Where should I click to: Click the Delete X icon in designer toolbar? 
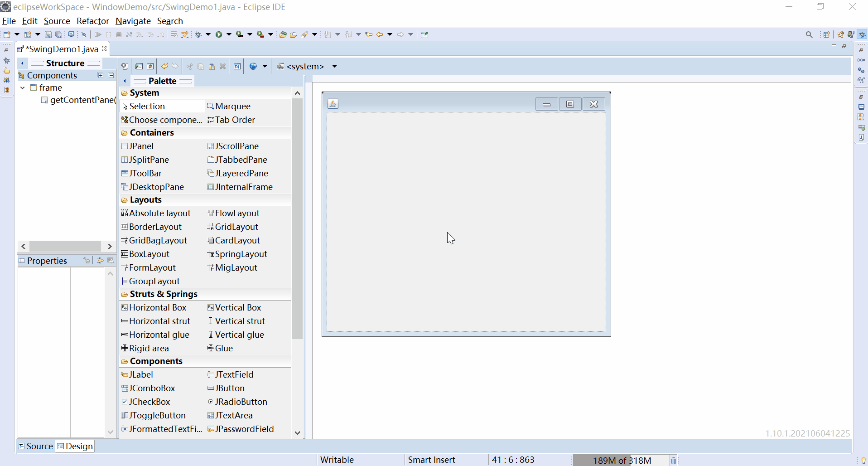click(222, 66)
